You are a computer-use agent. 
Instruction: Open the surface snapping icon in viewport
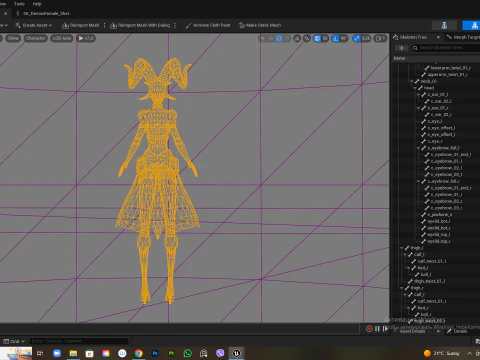pyautogui.click(x=307, y=38)
